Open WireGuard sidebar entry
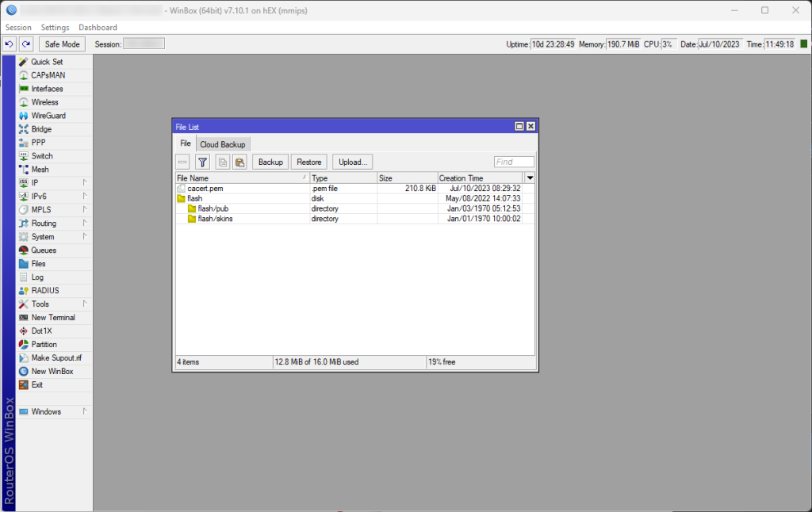Viewport: 812px width, 512px height. (x=55, y=116)
